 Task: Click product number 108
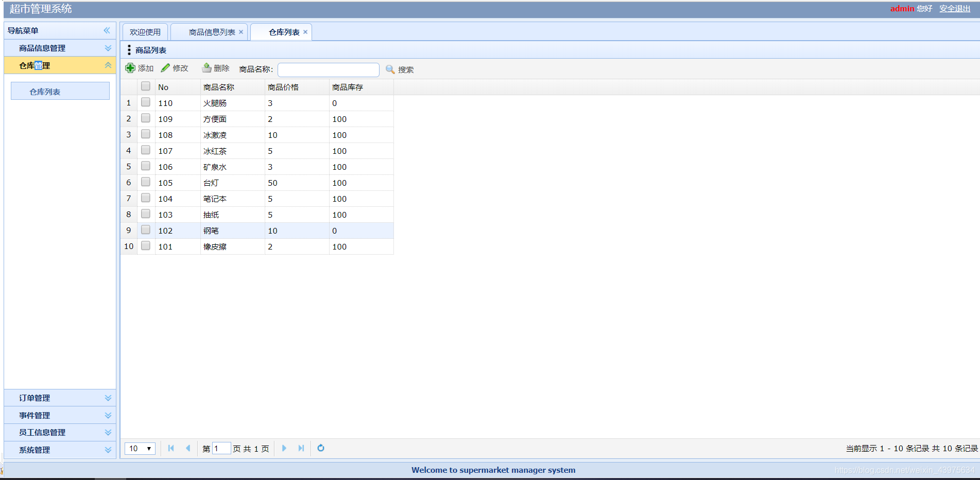tap(165, 135)
